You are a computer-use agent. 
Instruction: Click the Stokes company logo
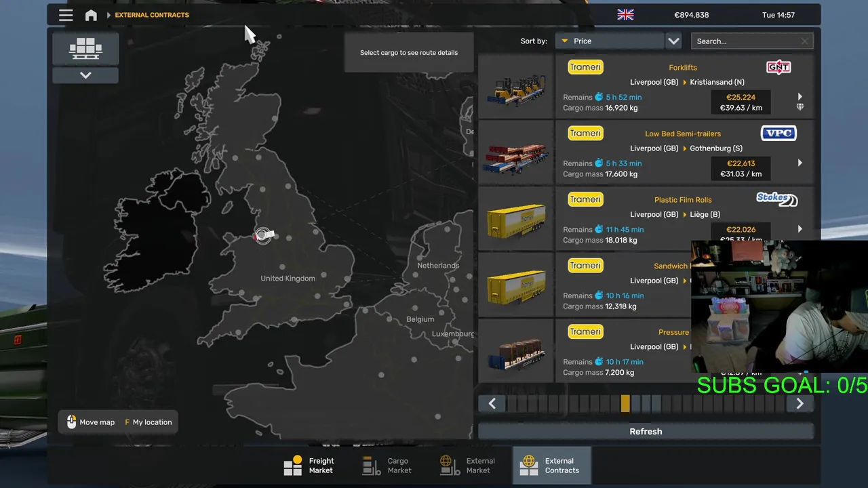pyautogui.click(x=777, y=199)
